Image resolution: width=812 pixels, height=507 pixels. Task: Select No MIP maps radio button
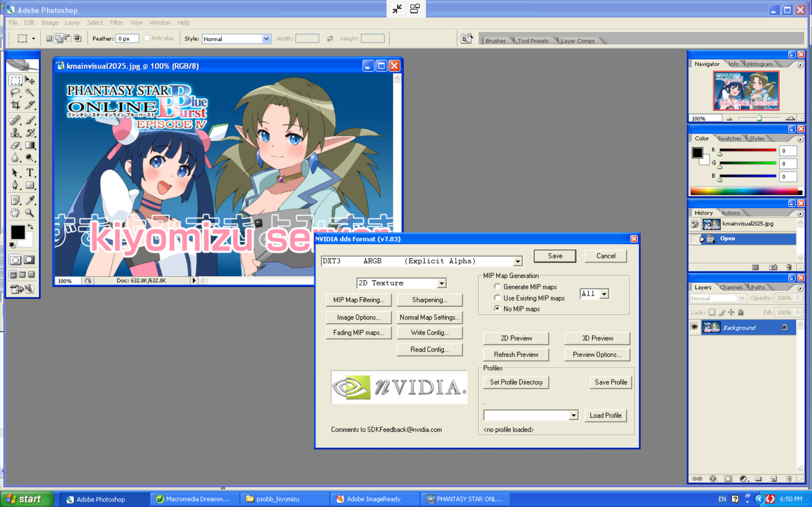pyautogui.click(x=497, y=309)
